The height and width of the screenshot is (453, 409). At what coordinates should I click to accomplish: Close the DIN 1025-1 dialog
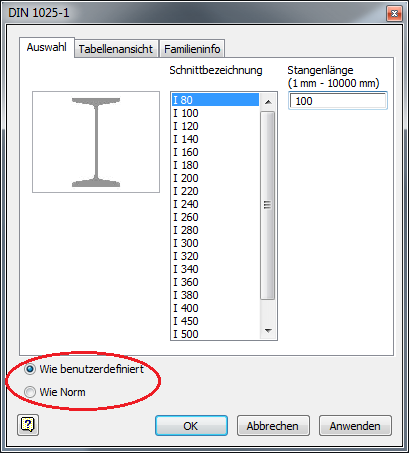394,13
